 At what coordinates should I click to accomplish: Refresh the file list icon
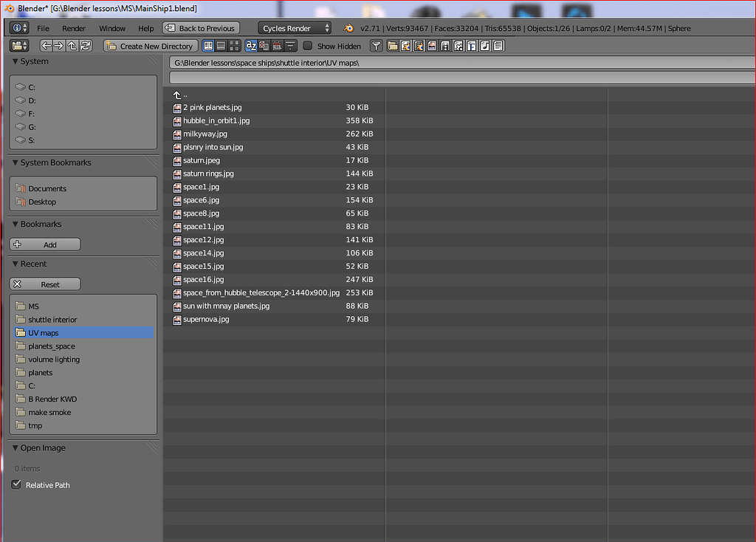click(x=86, y=46)
